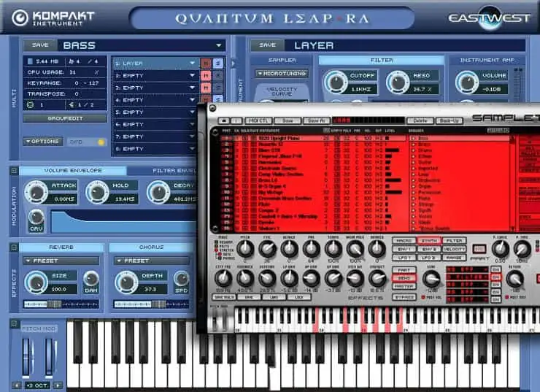Open the Microtuning dropdown

coord(282,74)
